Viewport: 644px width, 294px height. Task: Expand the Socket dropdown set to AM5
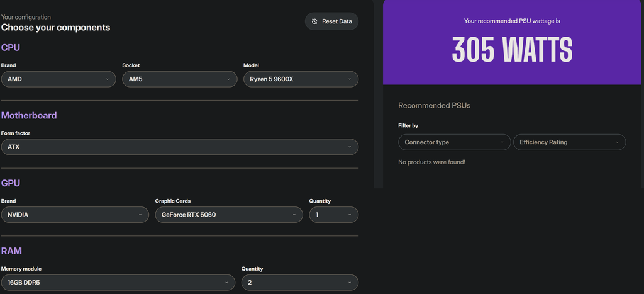click(x=179, y=79)
